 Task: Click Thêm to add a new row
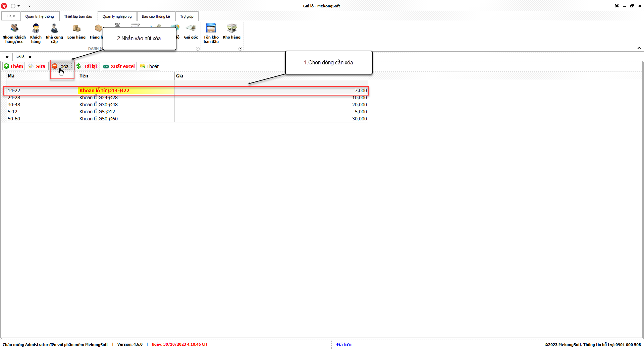13,66
